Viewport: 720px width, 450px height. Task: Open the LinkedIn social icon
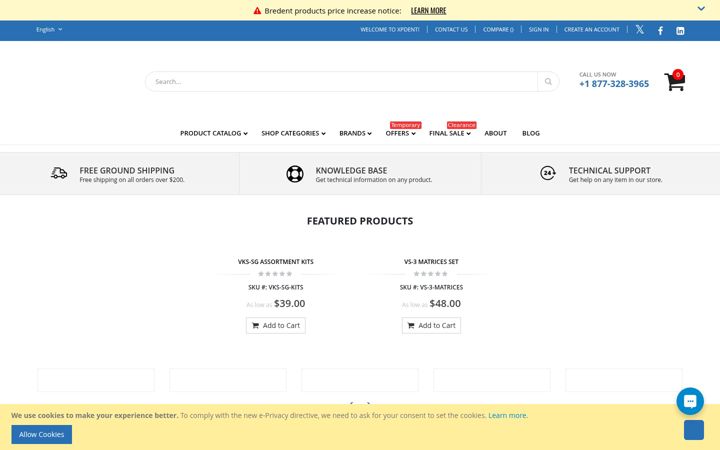coord(680,30)
